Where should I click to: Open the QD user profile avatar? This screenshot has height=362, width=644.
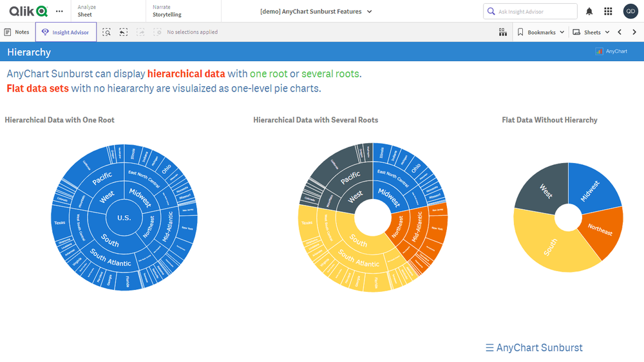pyautogui.click(x=630, y=12)
